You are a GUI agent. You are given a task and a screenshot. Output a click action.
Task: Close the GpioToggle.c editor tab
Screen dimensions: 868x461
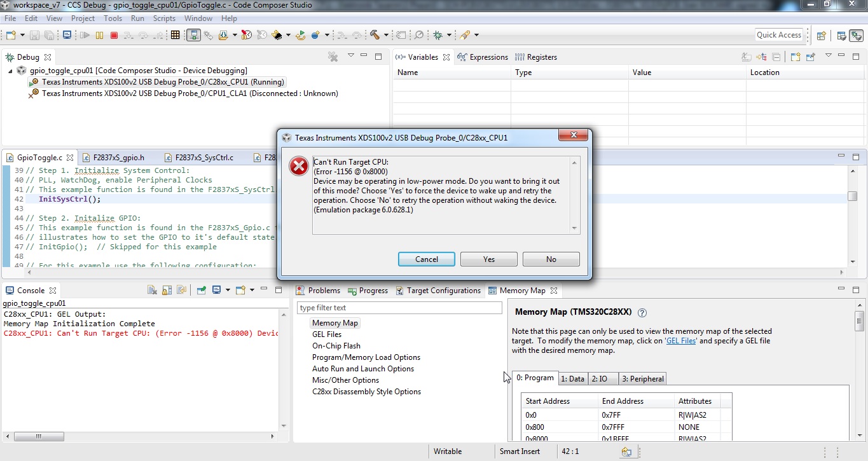click(70, 158)
